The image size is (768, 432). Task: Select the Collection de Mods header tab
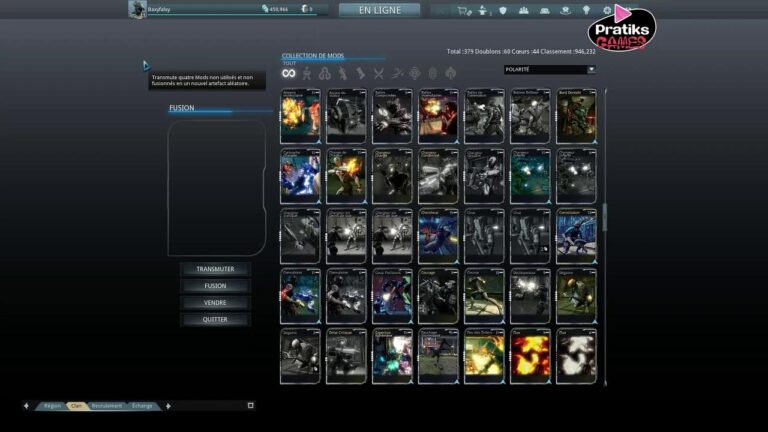pos(313,56)
